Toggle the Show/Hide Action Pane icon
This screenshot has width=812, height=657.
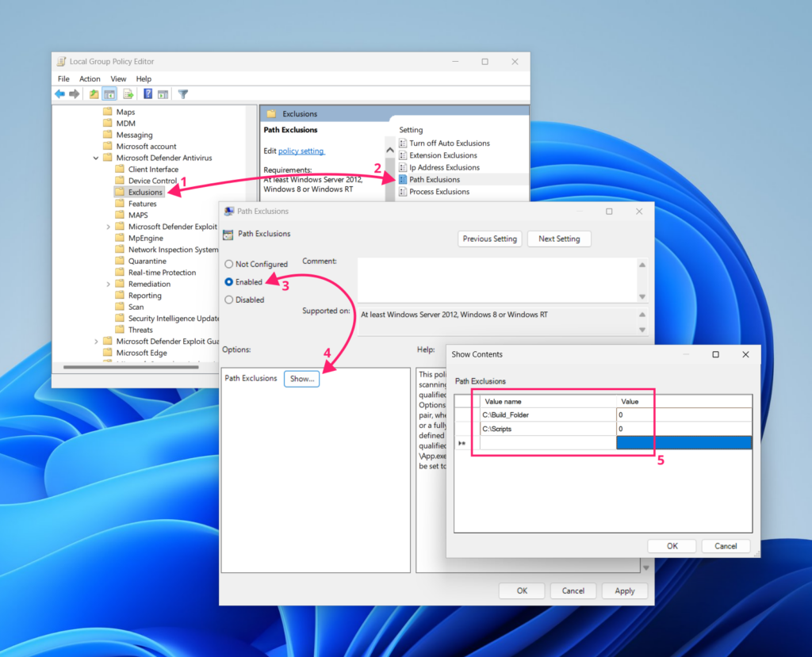tap(163, 94)
